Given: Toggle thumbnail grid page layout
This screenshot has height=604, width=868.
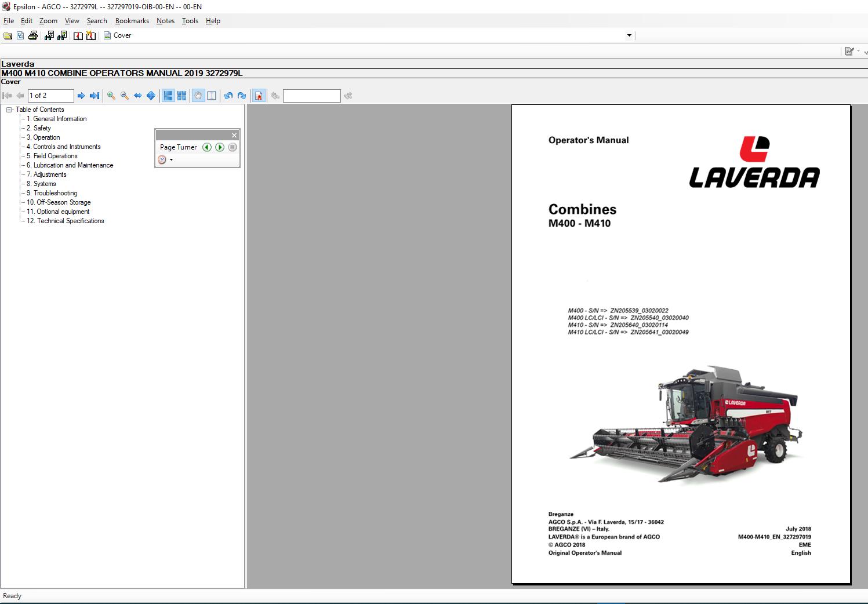Looking at the screenshot, I should 181,96.
